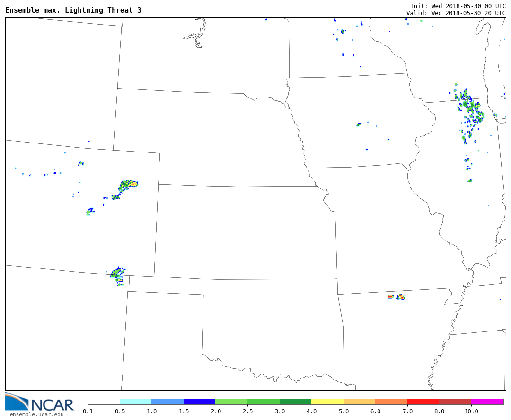This screenshot has width=511, height=420.
Task: Click the bright red 7.0–8.0 legend swatch
Action: click(x=423, y=402)
